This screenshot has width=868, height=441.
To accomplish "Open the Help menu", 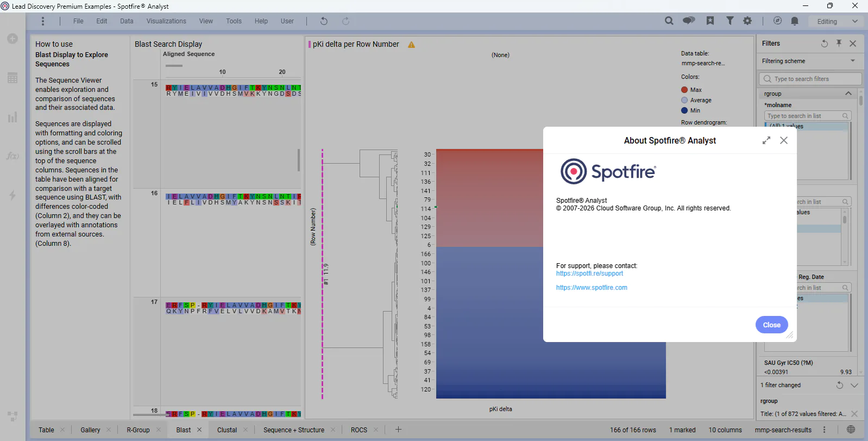I will coord(261,21).
